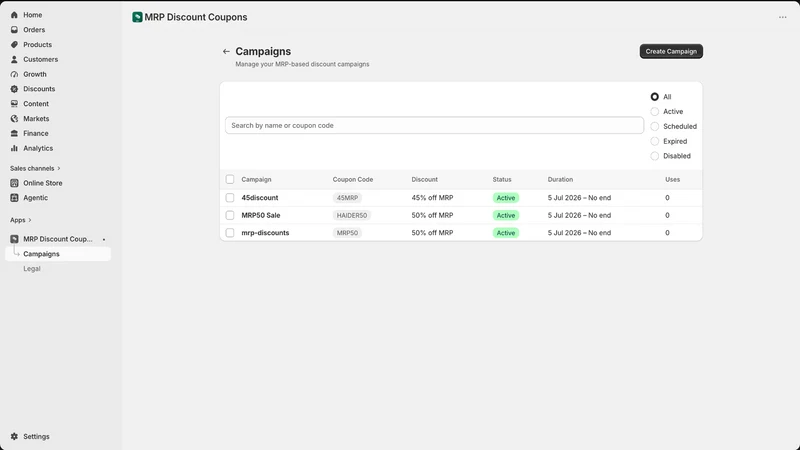This screenshot has width=800, height=450.
Task: Check the MRP50 Sale campaign checkbox
Action: point(230,215)
